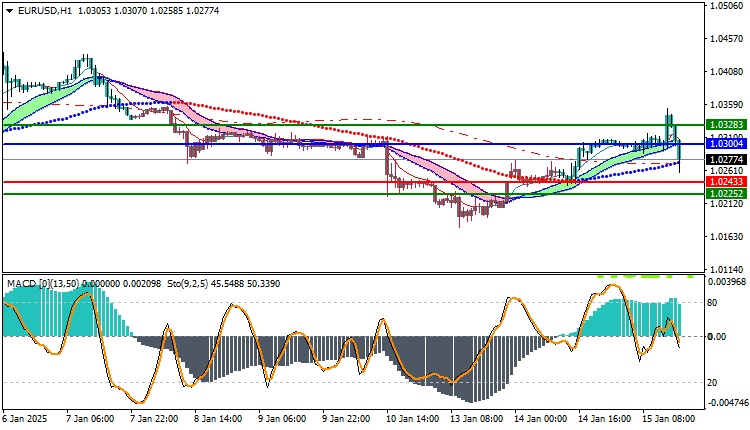Select the 13 Jan 08:00 time axis label

476,419
